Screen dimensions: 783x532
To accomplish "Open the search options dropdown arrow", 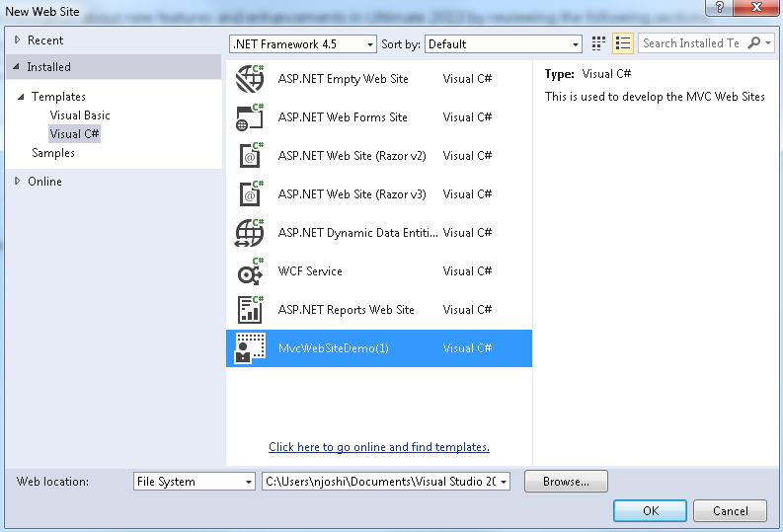I will (x=768, y=42).
